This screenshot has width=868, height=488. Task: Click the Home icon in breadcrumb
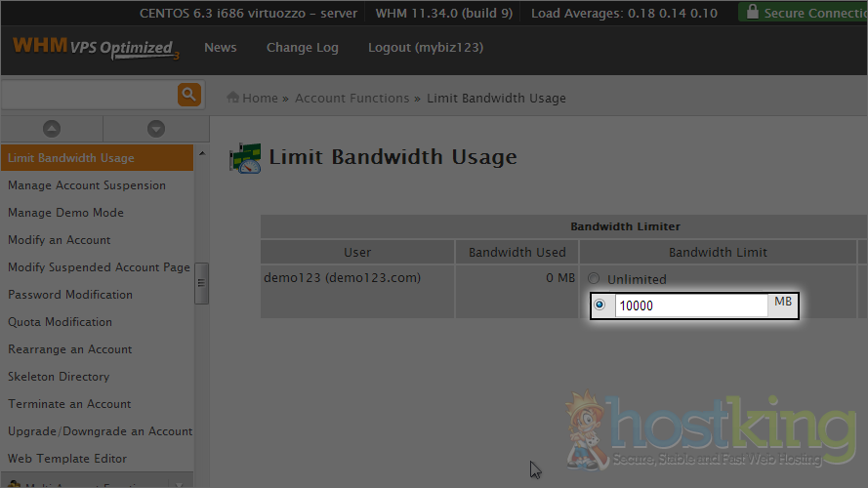pyautogui.click(x=234, y=98)
